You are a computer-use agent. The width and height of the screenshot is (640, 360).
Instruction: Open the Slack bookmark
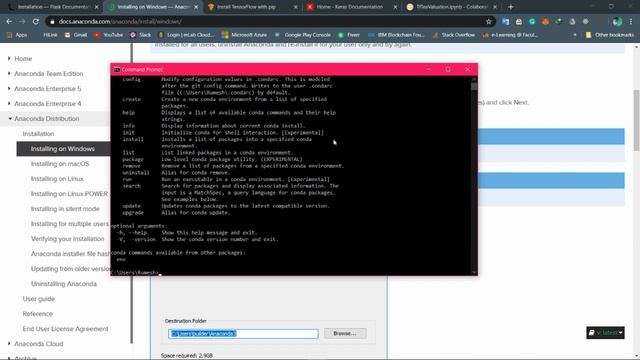(x=140, y=35)
